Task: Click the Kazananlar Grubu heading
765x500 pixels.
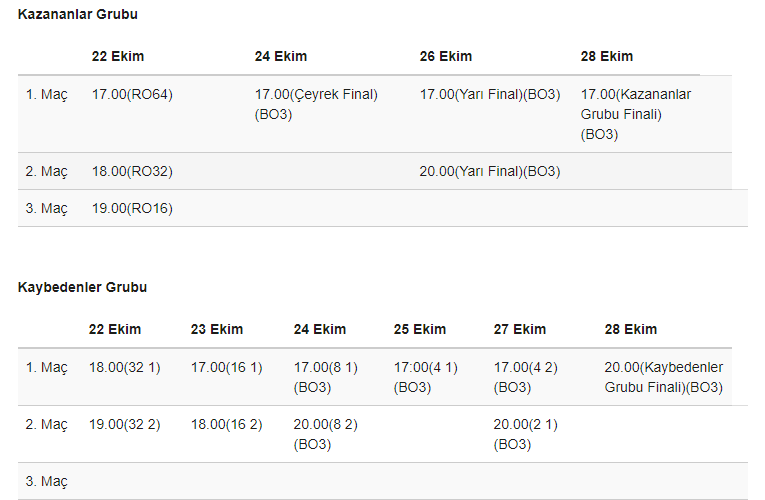Action: click(78, 14)
